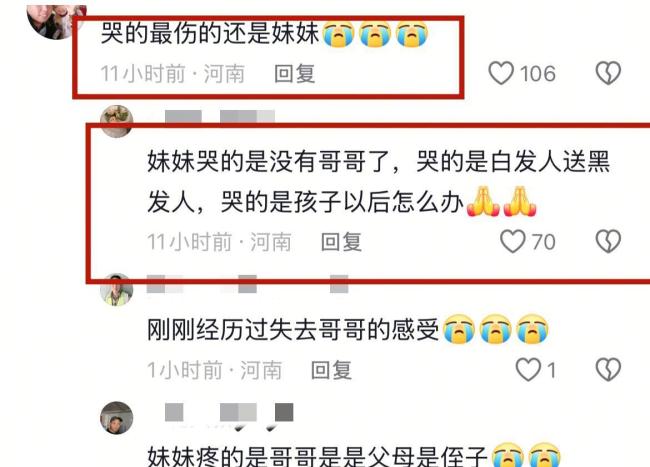Open blurred username above 刚刚经历过失去哥哥
650x467 pixels.
pos(247,284)
